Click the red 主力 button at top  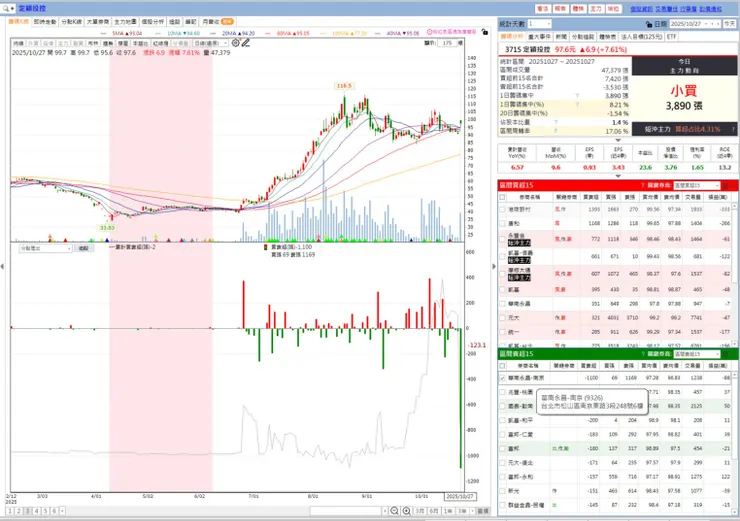596,8
